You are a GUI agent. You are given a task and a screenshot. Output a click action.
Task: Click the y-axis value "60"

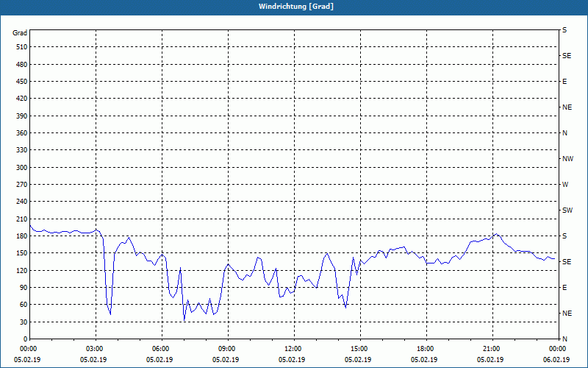pyautogui.click(x=24, y=305)
